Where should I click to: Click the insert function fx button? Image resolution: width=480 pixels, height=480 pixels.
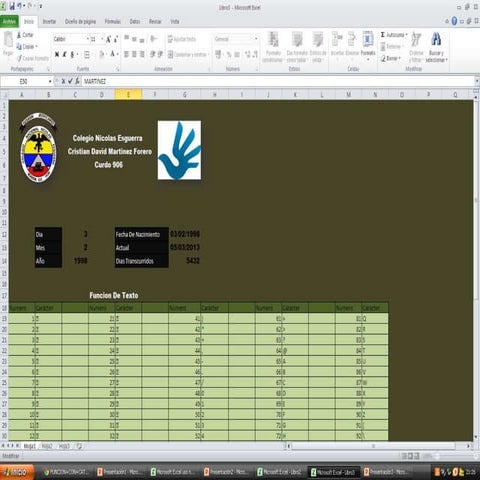(77, 81)
